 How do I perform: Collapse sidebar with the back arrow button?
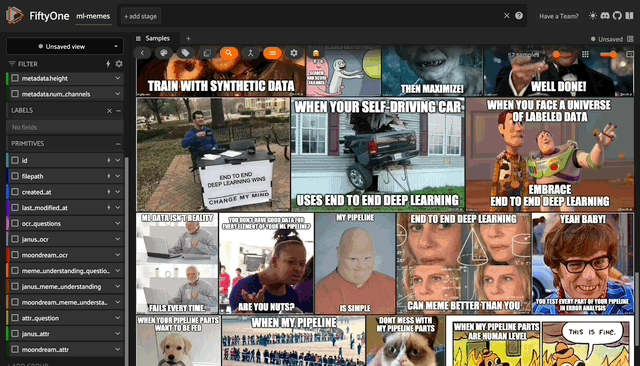coord(142,53)
